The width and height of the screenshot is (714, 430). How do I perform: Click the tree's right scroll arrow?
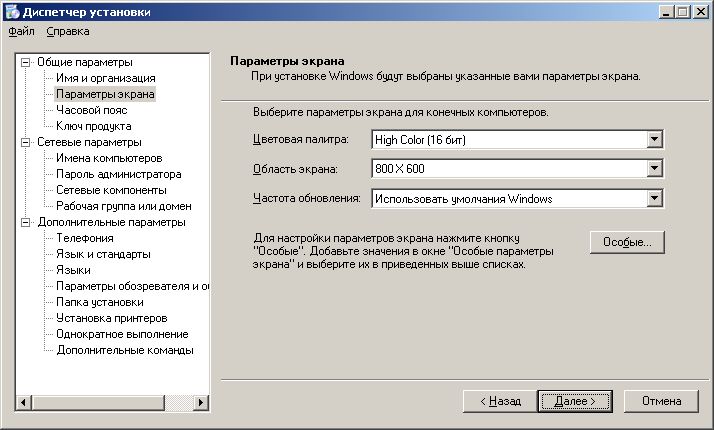tap(200, 402)
